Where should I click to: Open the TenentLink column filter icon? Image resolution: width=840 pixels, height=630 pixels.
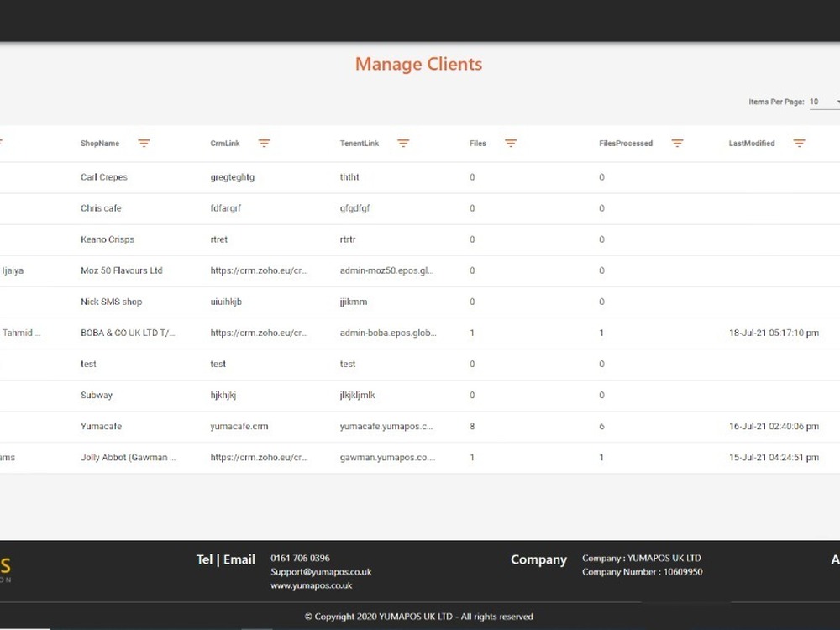pyautogui.click(x=403, y=144)
